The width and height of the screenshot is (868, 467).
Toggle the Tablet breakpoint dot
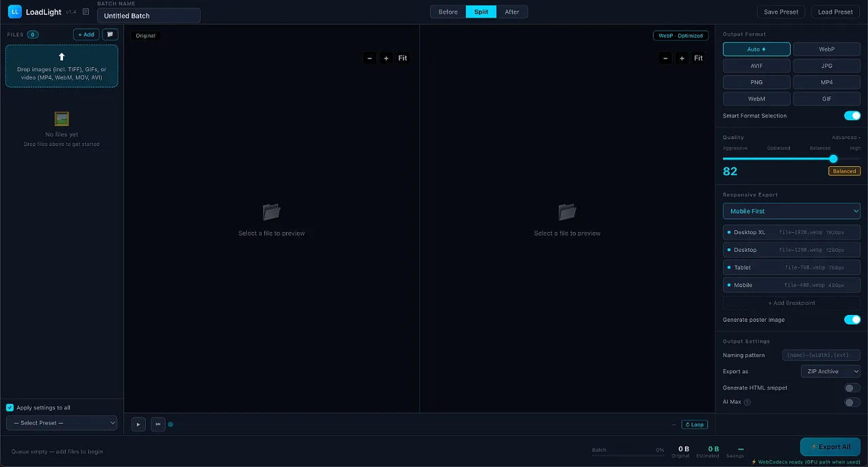tap(729, 267)
